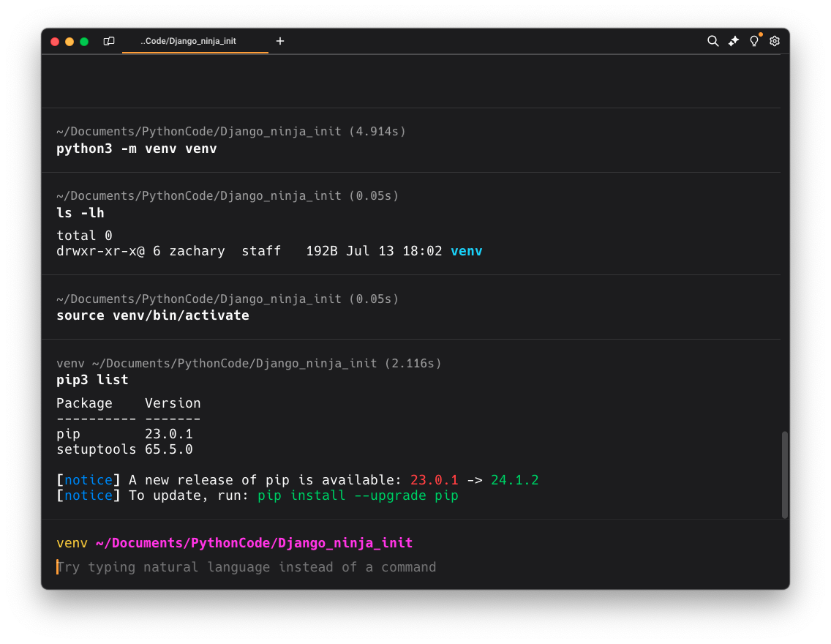Click the green pip install --upgrade pip text
Image resolution: width=831 pixels, height=644 pixels.
pyautogui.click(x=358, y=495)
